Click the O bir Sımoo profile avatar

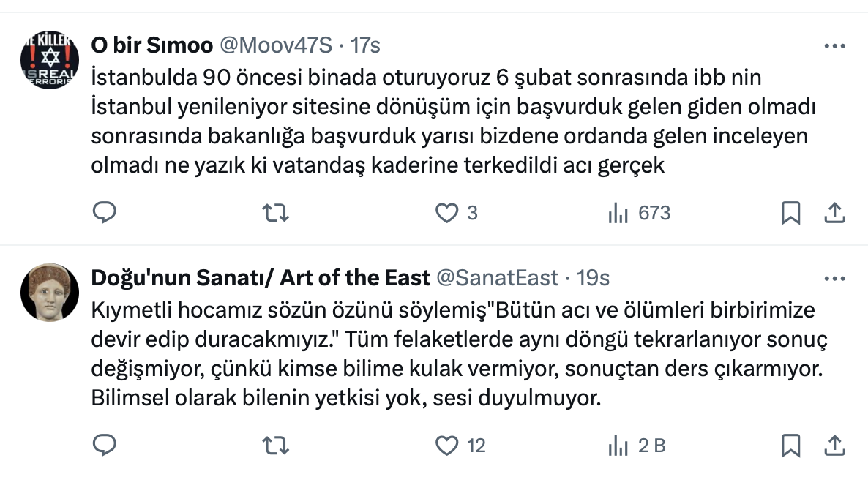click(49, 60)
